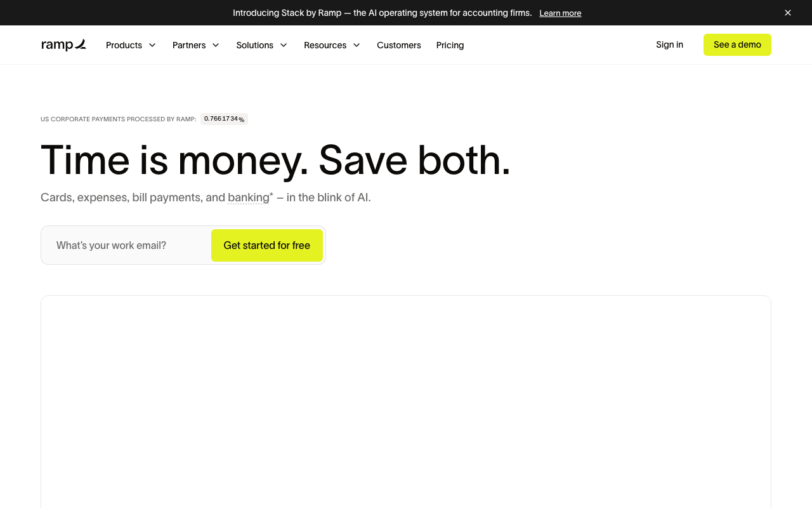Click the large product preview panel

(x=406, y=401)
